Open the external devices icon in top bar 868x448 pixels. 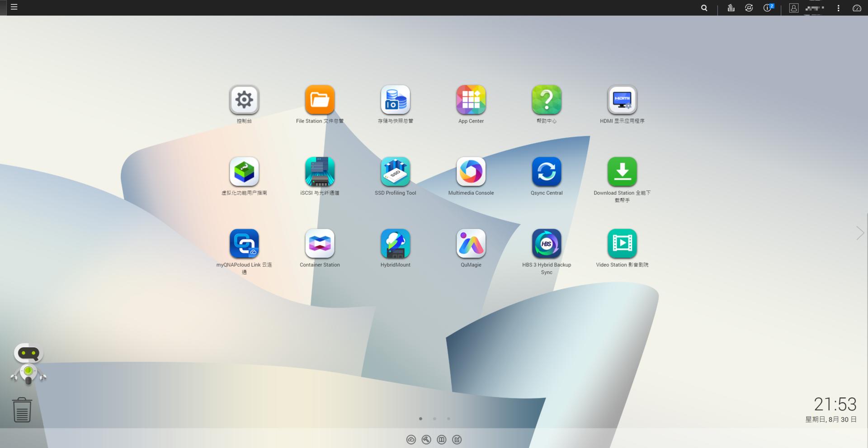pyautogui.click(x=749, y=8)
